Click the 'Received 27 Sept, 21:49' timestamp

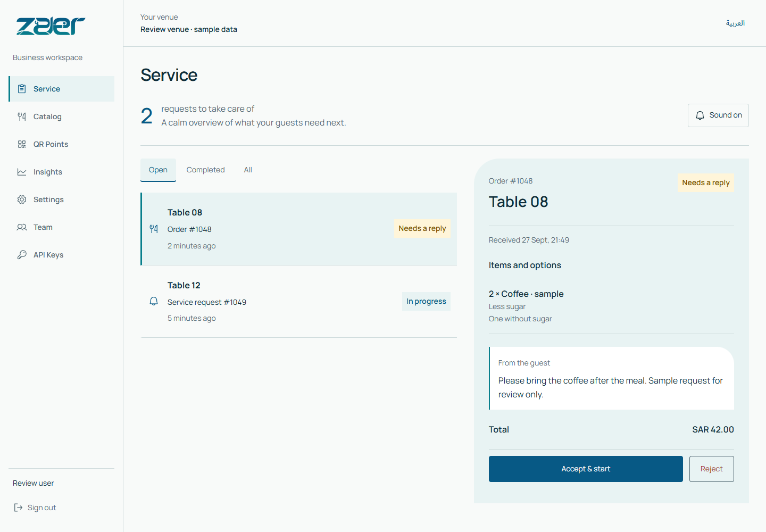tap(529, 240)
